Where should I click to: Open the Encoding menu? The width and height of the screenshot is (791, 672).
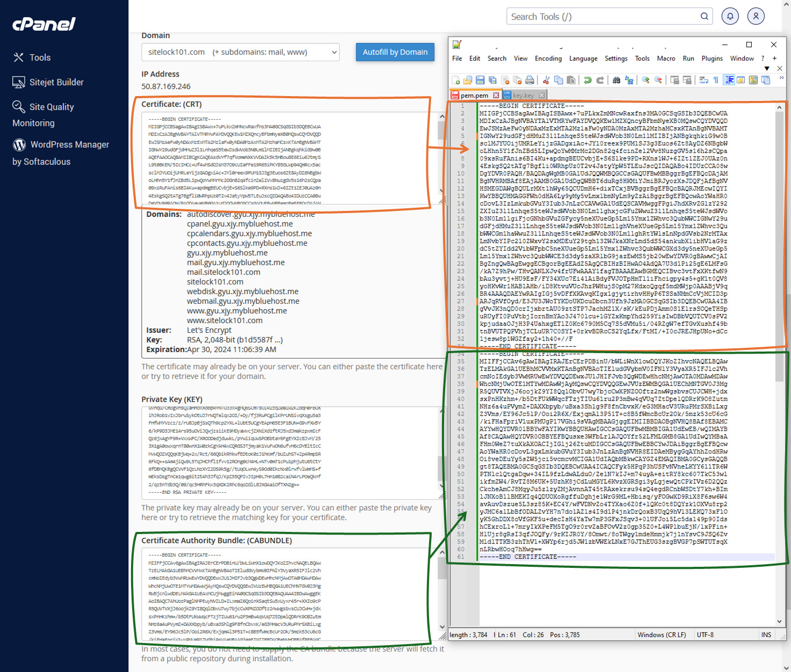pyautogui.click(x=548, y=59)
